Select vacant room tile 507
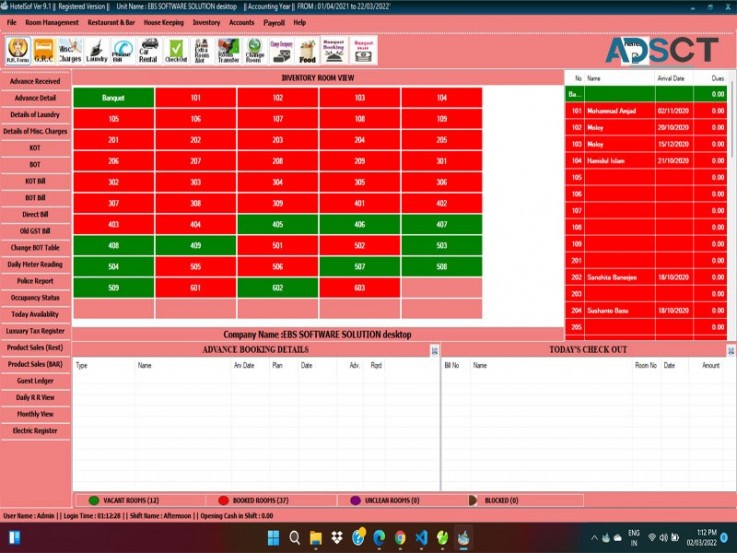The width and height of the screenshot is (737, 553). 360,266
